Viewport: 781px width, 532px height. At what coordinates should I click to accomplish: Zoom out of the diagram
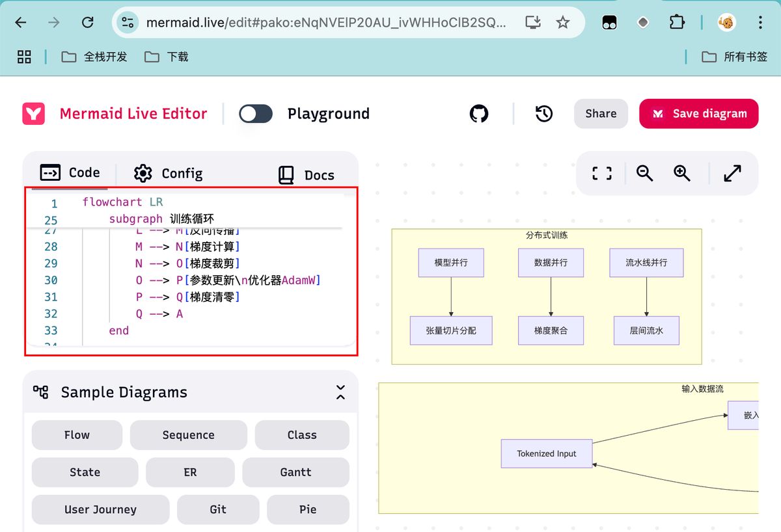click(644, 173)
